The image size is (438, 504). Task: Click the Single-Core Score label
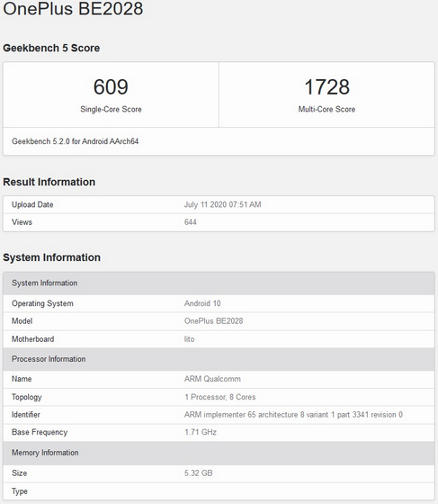click(111, 109)
